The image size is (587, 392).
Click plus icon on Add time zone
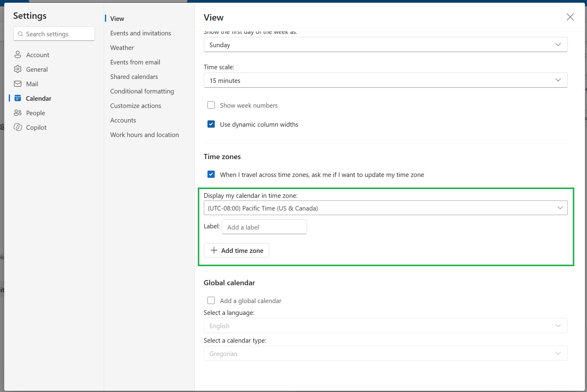coord(214,250)
